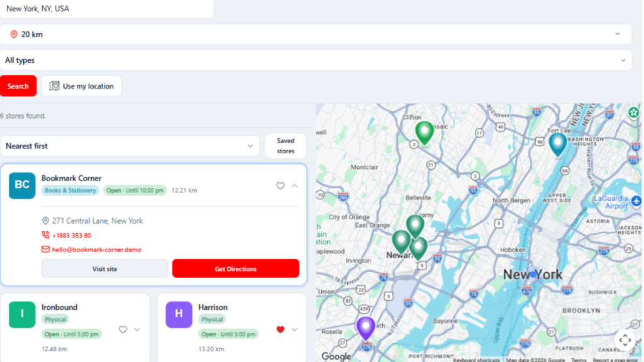Click the green I avatar of Ironbound

click(x=22, y=314)
